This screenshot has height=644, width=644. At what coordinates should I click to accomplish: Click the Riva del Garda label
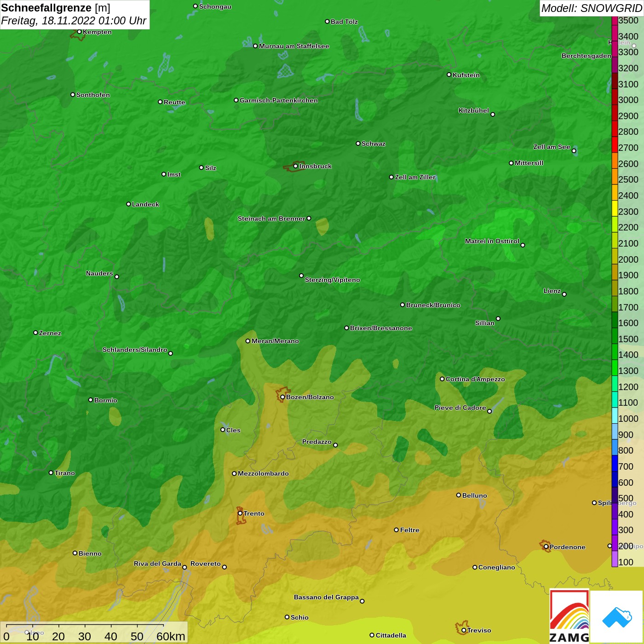click(x=157, y=563)
